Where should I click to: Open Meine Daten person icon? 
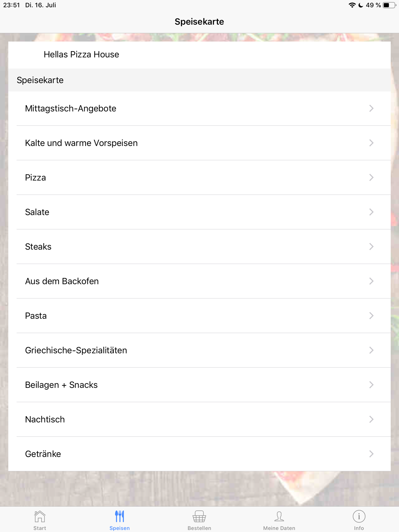pyautogui.click(x=279, y=516)
